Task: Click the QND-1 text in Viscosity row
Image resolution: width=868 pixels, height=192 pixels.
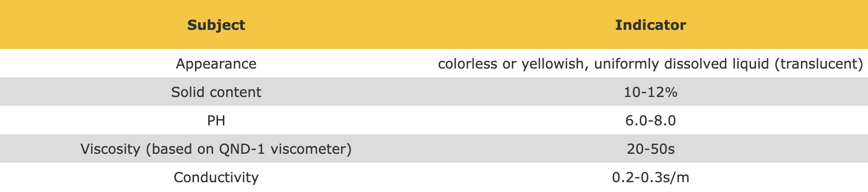Action: click(x=242, y=149)
